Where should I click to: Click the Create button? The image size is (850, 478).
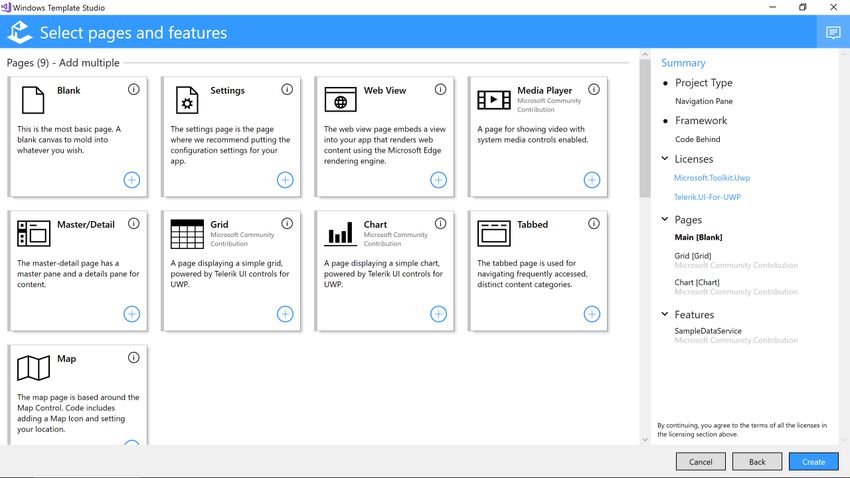pos(813,462)
